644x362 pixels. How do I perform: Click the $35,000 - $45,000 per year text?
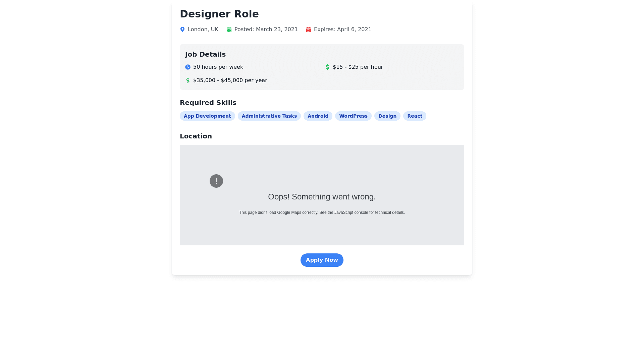230,80
